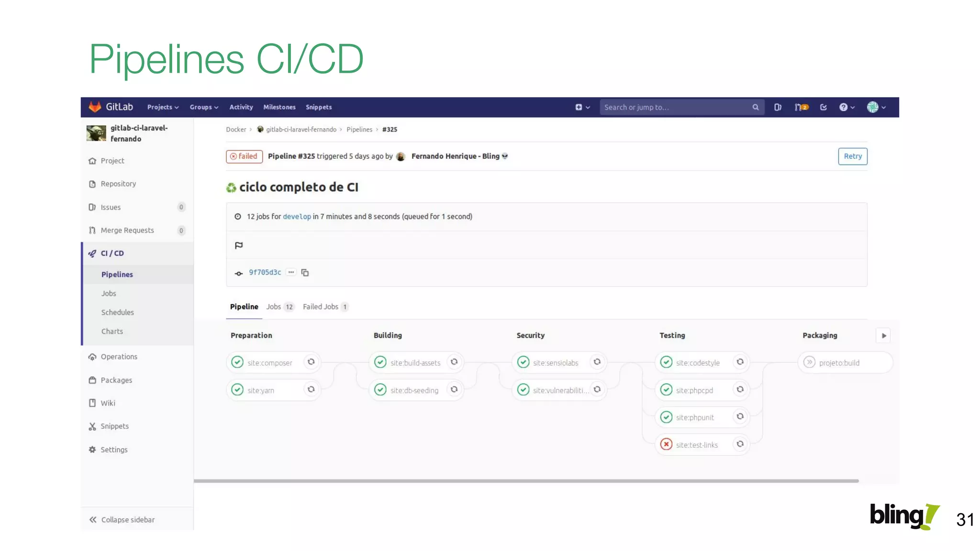Screen dimensions: 980x551
Task: Open Schedules sidebar sub-item
Action: coord(117,312)
